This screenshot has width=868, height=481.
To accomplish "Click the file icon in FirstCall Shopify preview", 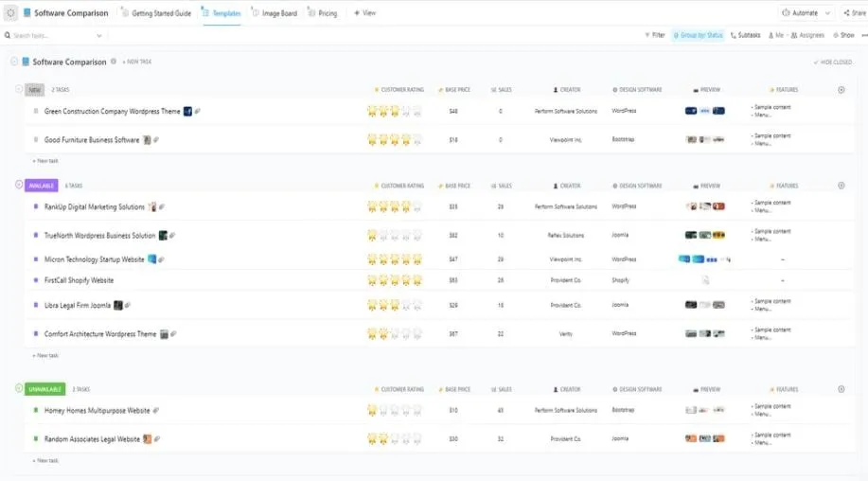I will (706, 280).
